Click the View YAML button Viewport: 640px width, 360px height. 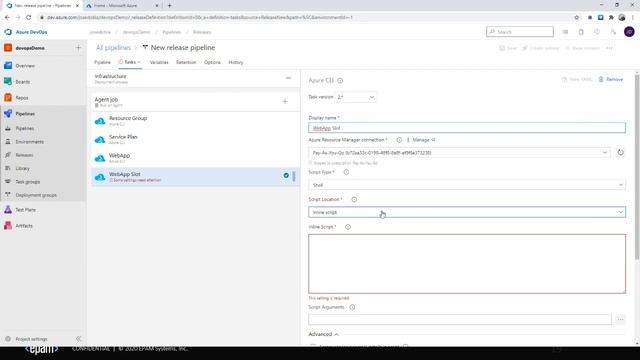(577, 79)
